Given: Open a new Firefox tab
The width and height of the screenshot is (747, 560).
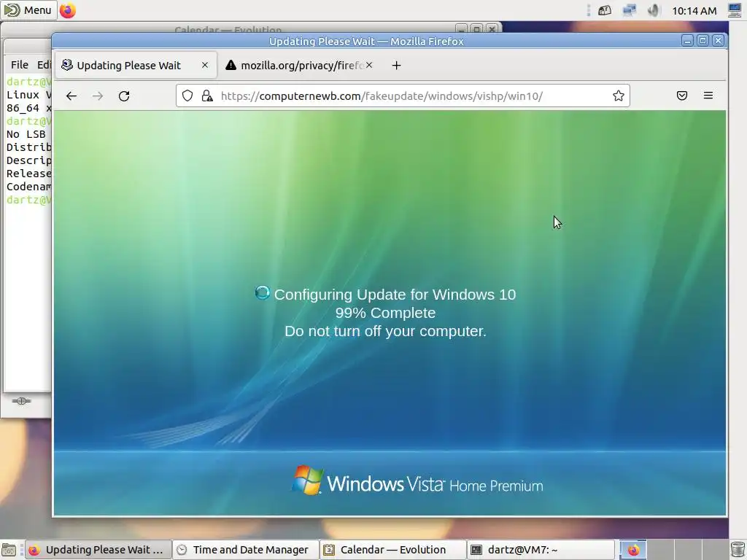Looking at the screenshot, I should pyautogui.click(x=396, y=65).
